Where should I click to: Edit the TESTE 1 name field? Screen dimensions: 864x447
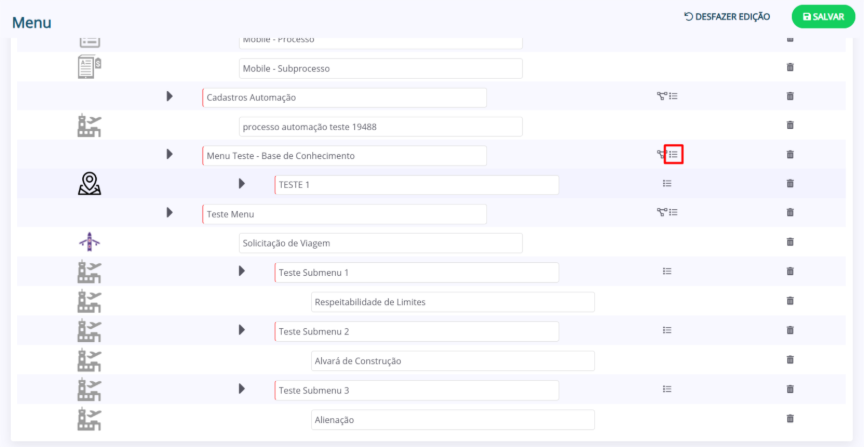coord(417,185)
